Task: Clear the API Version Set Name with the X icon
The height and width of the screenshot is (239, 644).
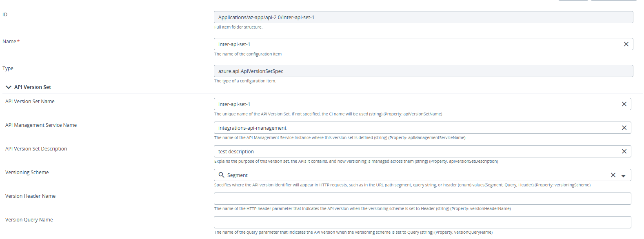Action: [x=624, y=104]
